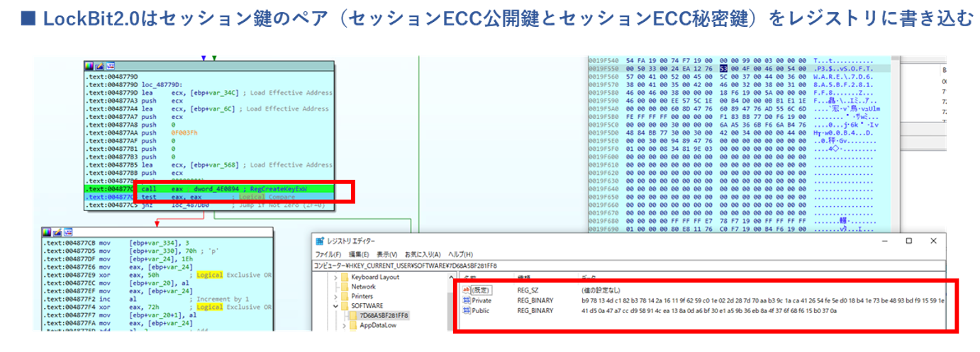Select the Keyboard Layout tree item
This screenshot has width=980, height=352.
point(375,277)
